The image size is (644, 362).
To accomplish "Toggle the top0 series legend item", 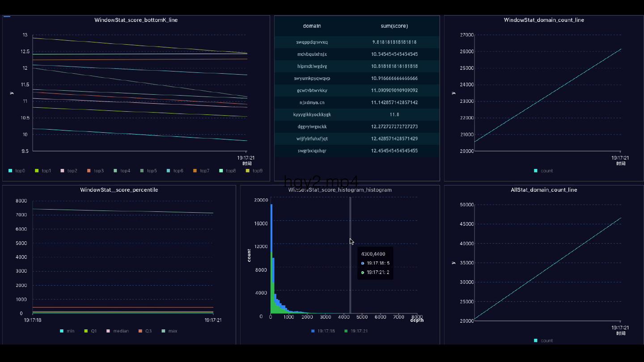I will 17,171.
